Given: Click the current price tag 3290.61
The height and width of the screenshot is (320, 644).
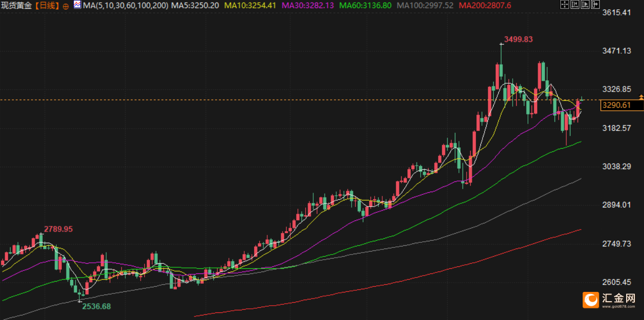Looking at the screenshot, I should [616, 105].
